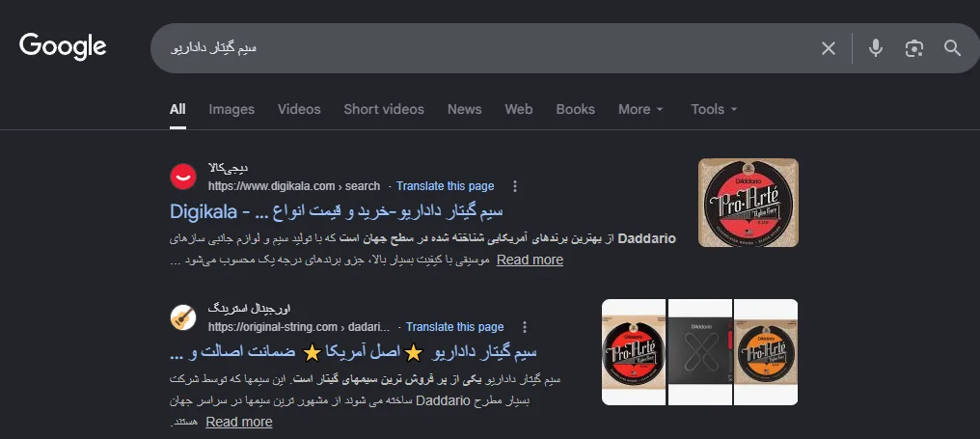Open the Digikala result title link

tap(337, 211)
